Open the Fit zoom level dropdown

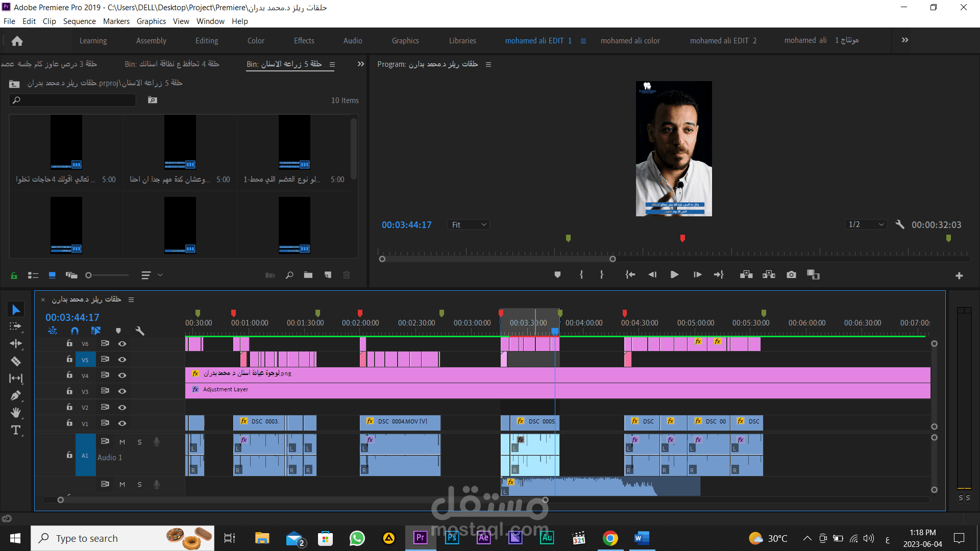point(469,224)
